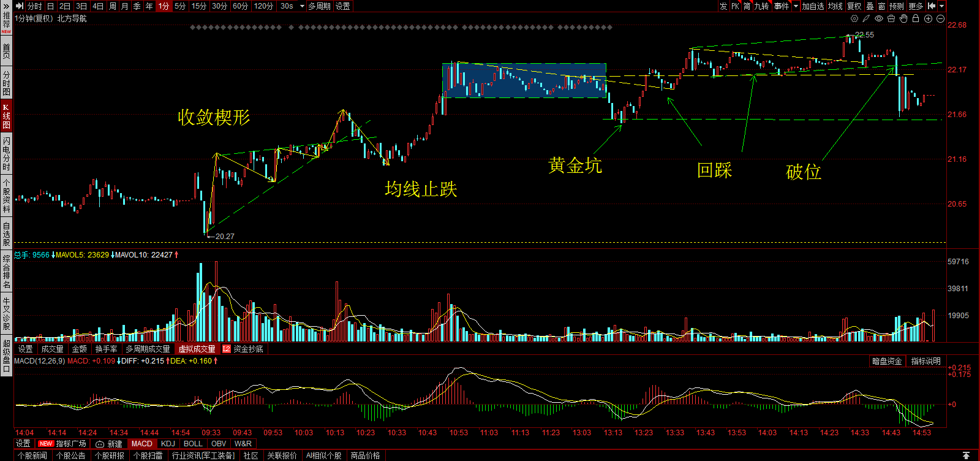Open the 复权 adjustment option
Image resolution: width=980 pixels, height=461 pixels.
[854, 6]
